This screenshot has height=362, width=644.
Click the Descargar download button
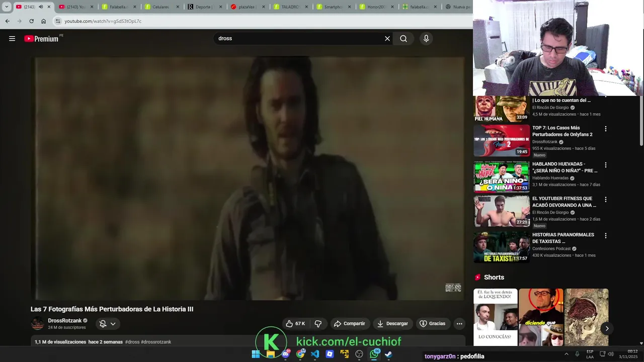tap(392, 324)
